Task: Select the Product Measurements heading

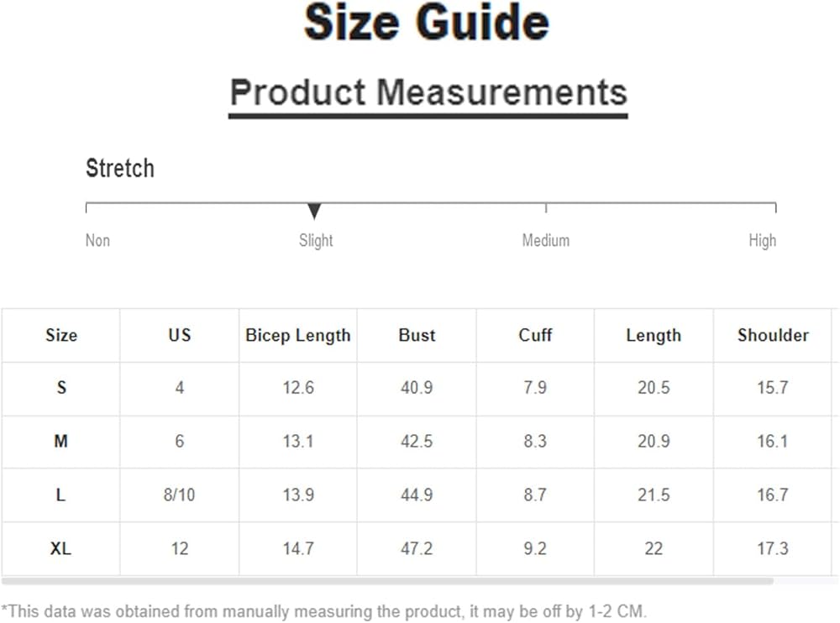Action: coord(428,92)
